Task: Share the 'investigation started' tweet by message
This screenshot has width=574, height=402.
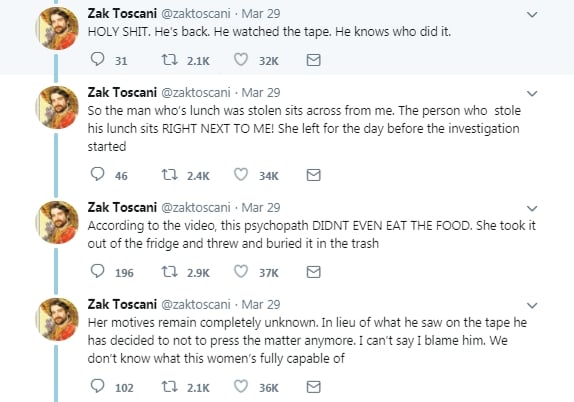Action: click(313, 175)
